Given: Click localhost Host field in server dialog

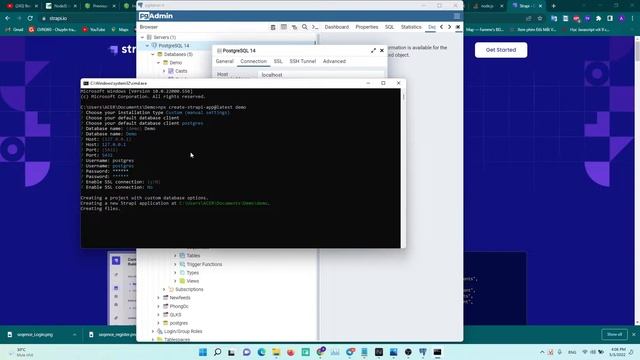Looking at the screenshot, I should 321,75.
